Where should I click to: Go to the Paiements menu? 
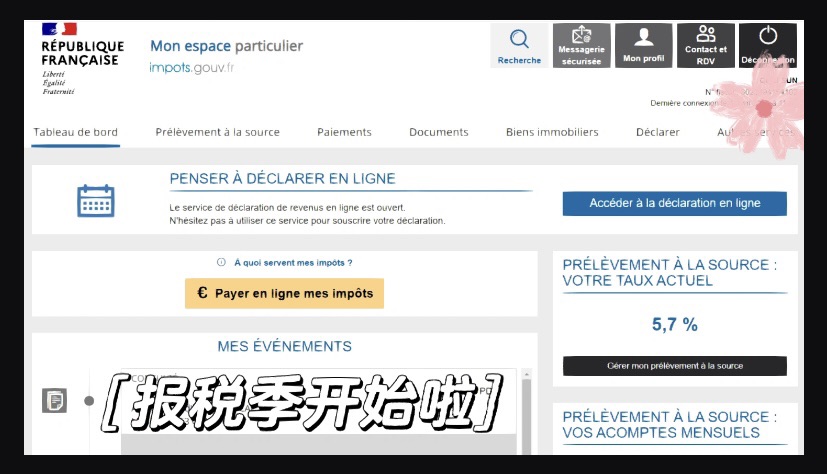pos(344,132)
